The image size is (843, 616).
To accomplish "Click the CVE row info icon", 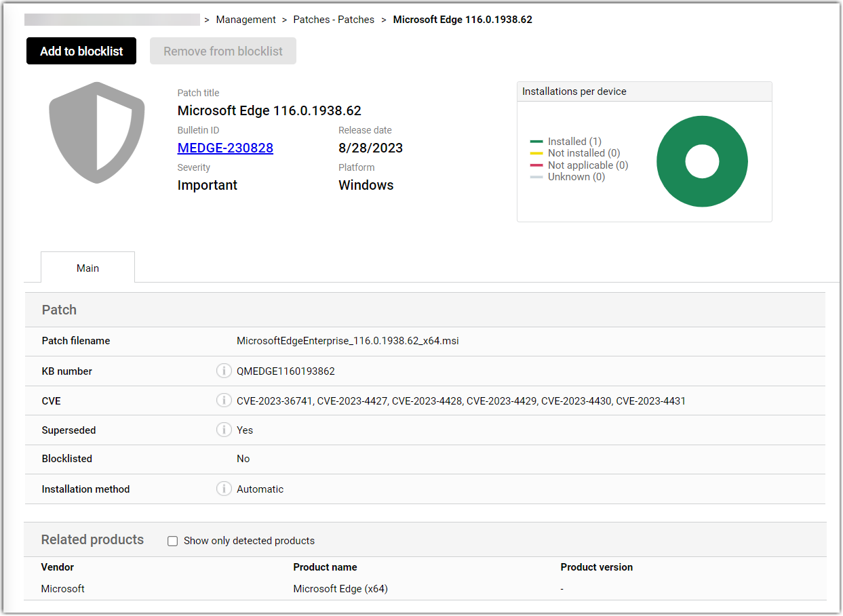I will click(224, 401).
